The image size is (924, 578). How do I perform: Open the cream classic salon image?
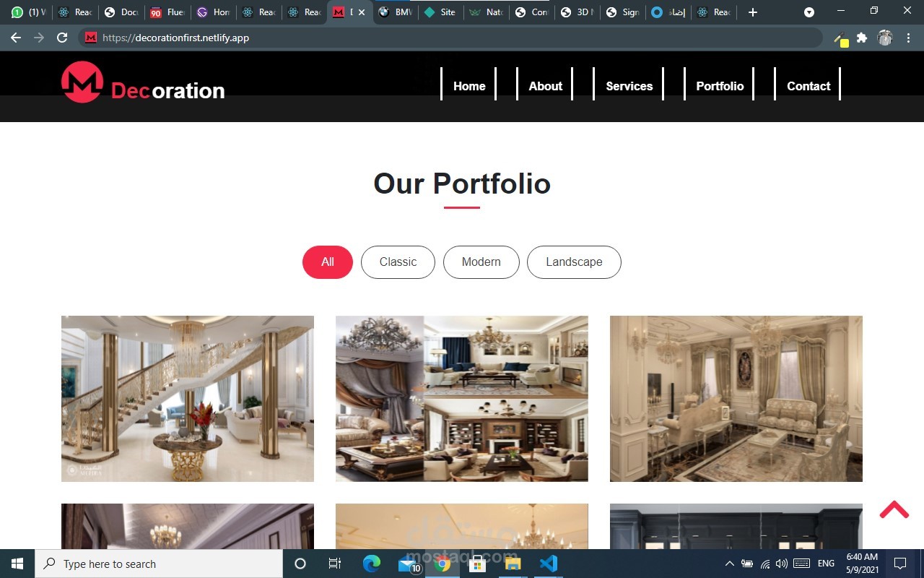pyautogui.click(x=736, y=399)
